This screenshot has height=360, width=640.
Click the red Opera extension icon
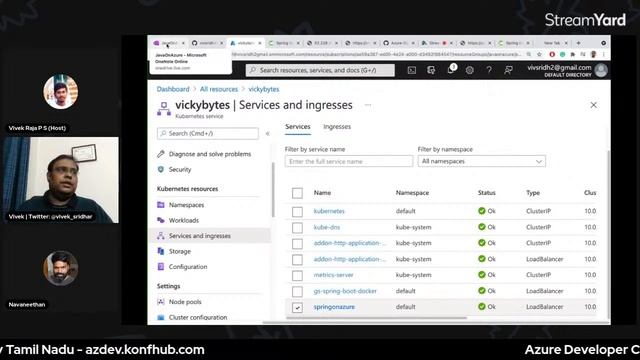552,54
